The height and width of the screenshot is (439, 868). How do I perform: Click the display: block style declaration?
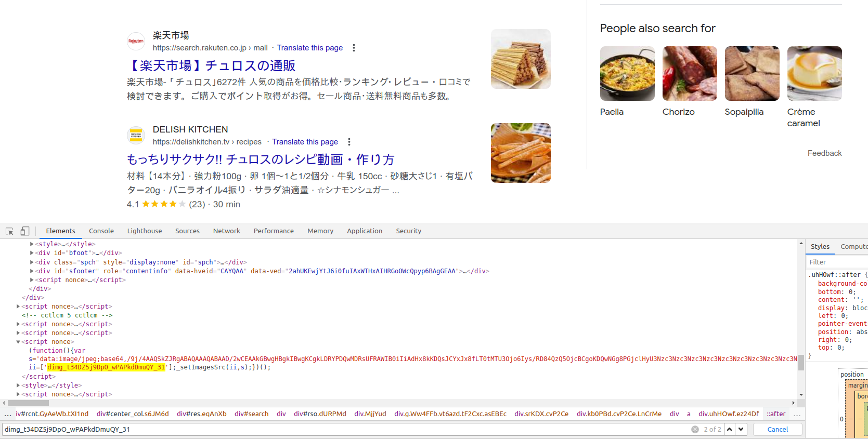pyautogui.click(x=843, y=308)
